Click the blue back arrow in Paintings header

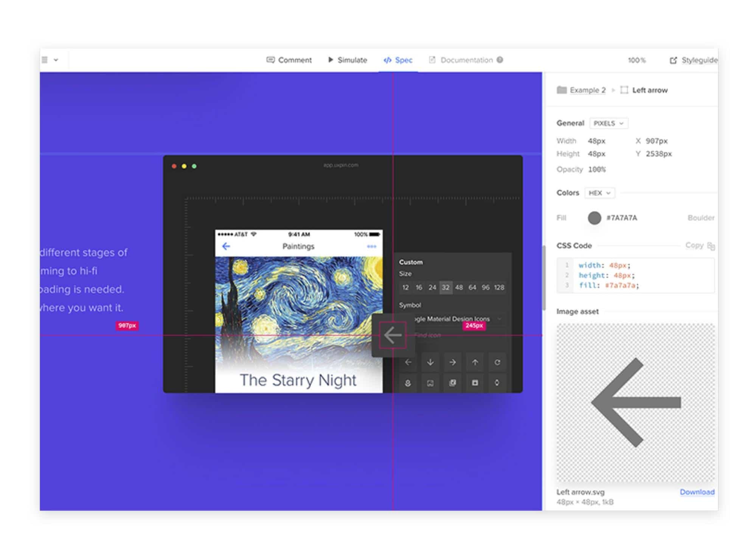tap(226, 246)
